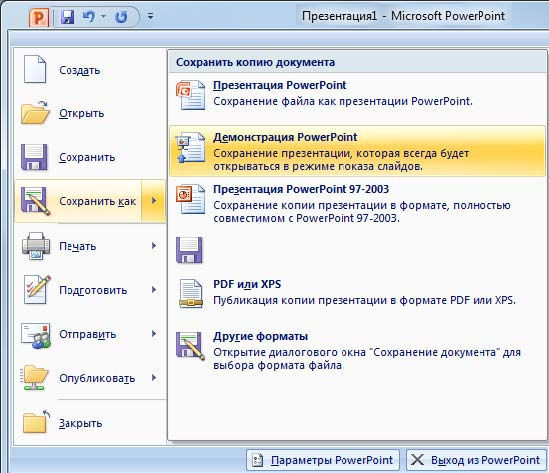
Task: Expand the Подготовить submenu arrow
Action: pos(153,290)
